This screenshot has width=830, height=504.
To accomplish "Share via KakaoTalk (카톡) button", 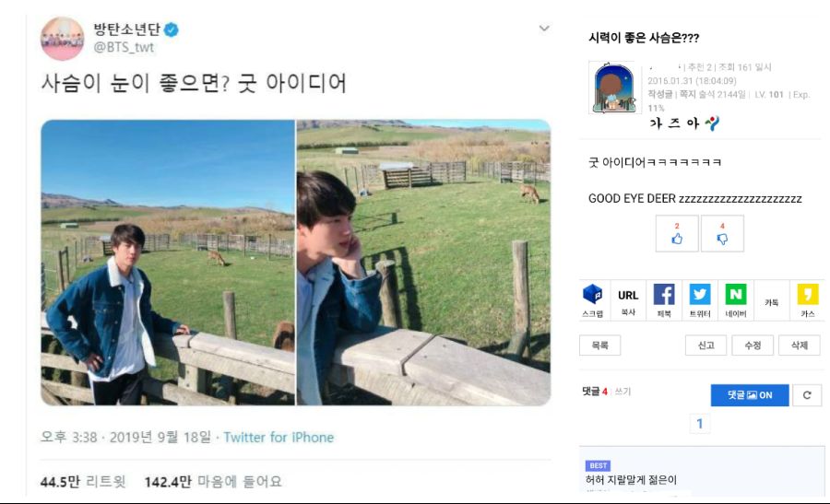I will click(x=772, y=301).
